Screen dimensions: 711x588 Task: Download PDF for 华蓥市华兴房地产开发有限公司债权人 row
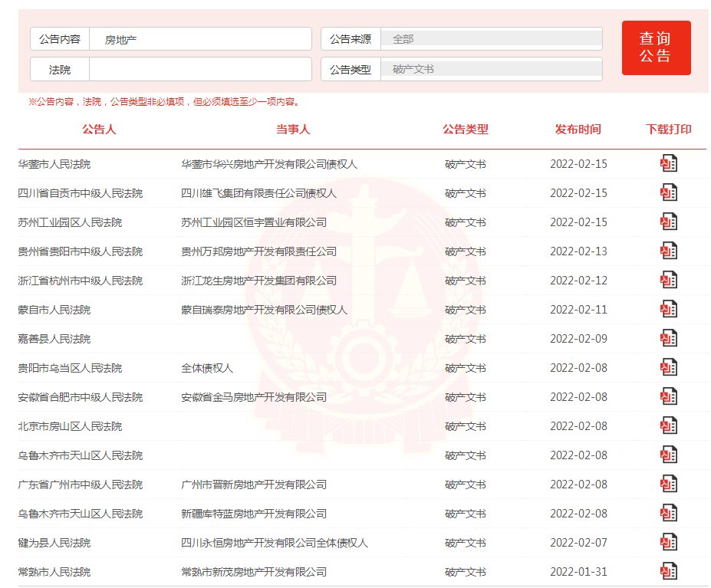tap(668, 163)
